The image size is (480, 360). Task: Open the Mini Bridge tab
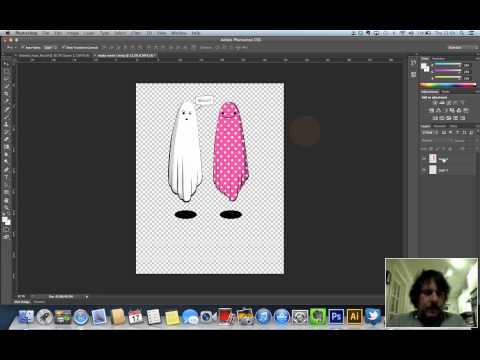click(x=22, y=302)
